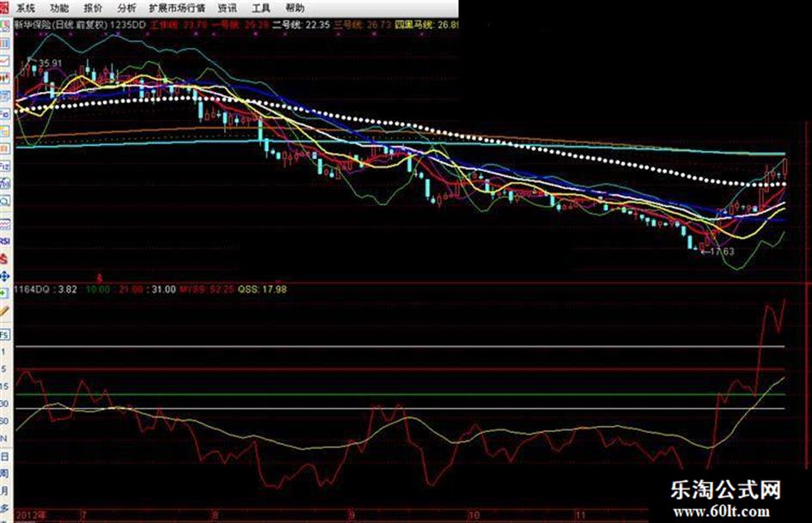The image size is (812, 523).
Task: Click the 2012年 label on the time axis
Action: (x=31, y=515)
